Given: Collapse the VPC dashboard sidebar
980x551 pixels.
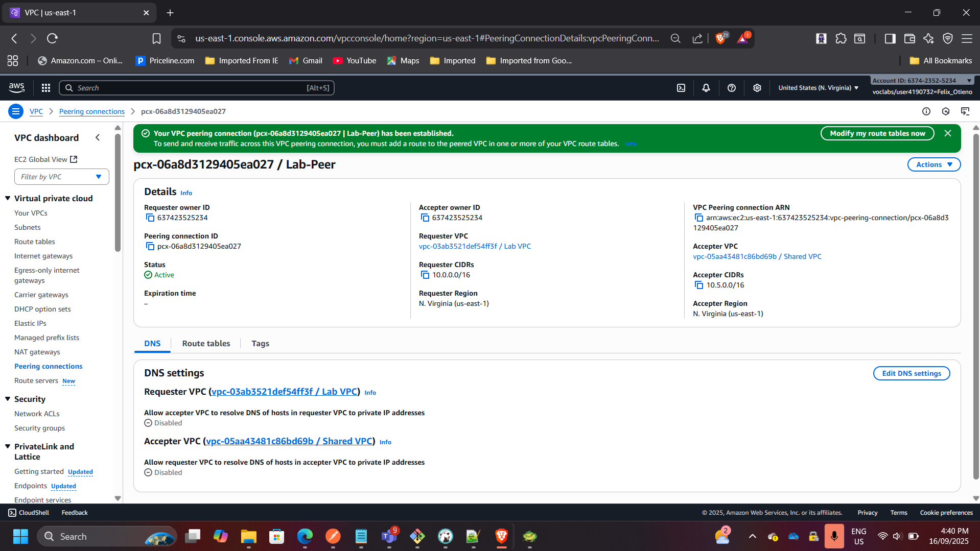Looking at the screenshot, I should [98, 137].
